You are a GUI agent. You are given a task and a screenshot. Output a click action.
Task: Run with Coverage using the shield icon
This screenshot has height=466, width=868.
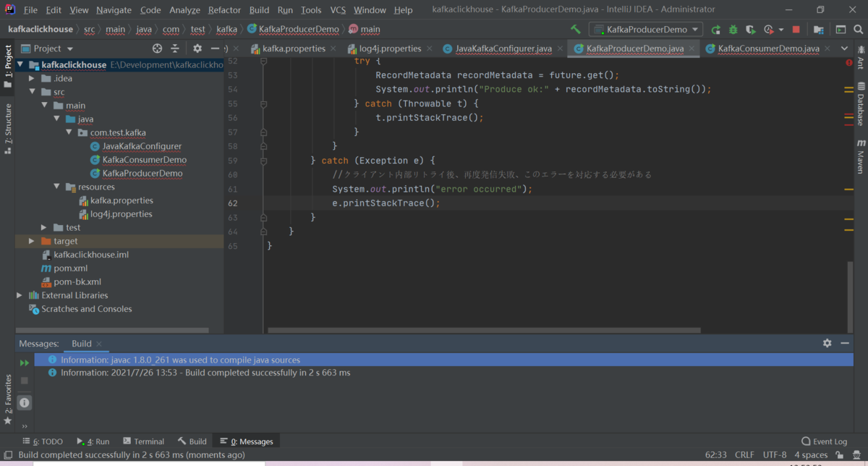pos(751,30)
